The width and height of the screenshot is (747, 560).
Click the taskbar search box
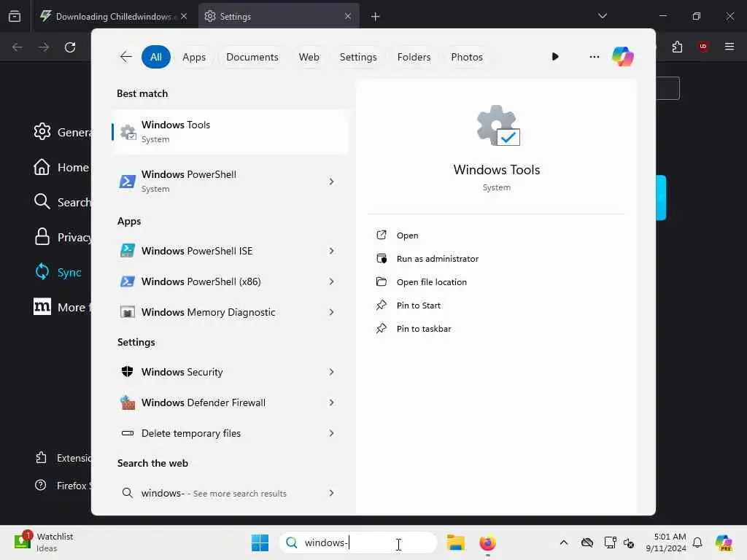click(358, 542)
